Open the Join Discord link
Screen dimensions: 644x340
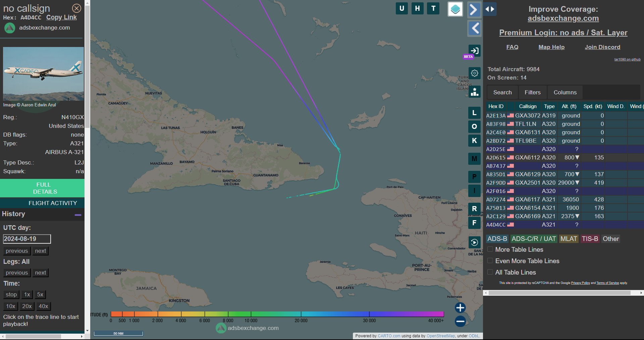click(602, 47)
